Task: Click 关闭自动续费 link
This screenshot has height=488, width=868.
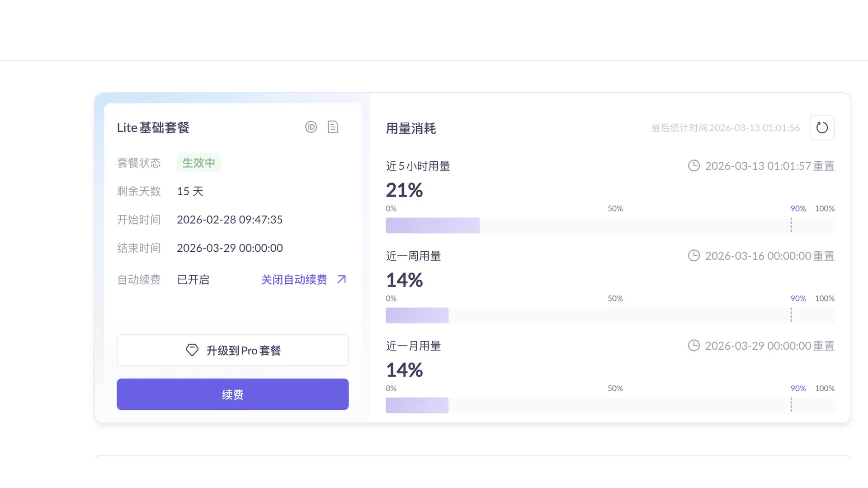Action: [x=294, y=280]
